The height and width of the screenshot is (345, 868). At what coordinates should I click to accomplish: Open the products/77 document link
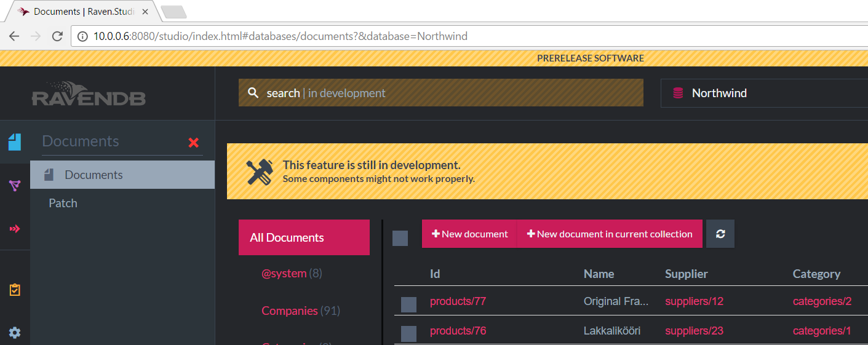[x=458, y=301]
